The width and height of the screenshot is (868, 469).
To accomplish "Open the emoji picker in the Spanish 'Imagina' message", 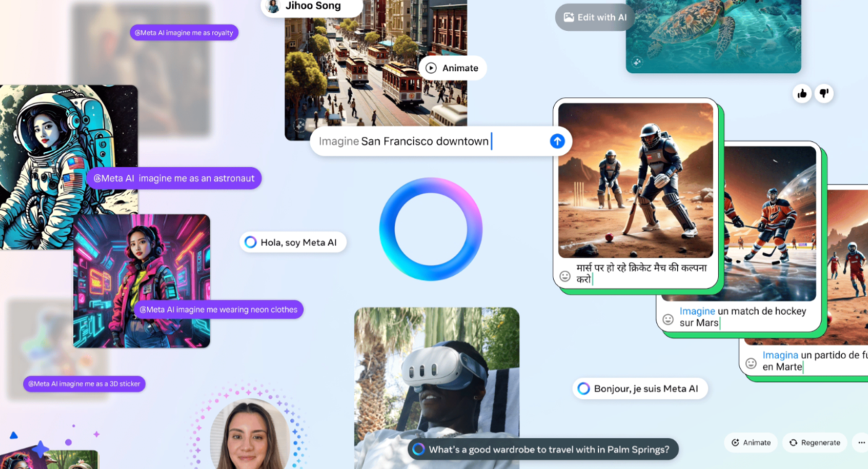I will point(752,363).
